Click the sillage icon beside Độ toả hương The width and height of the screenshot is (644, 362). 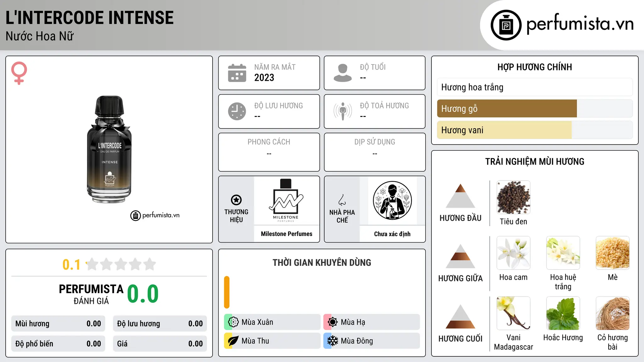pos(343,111)
